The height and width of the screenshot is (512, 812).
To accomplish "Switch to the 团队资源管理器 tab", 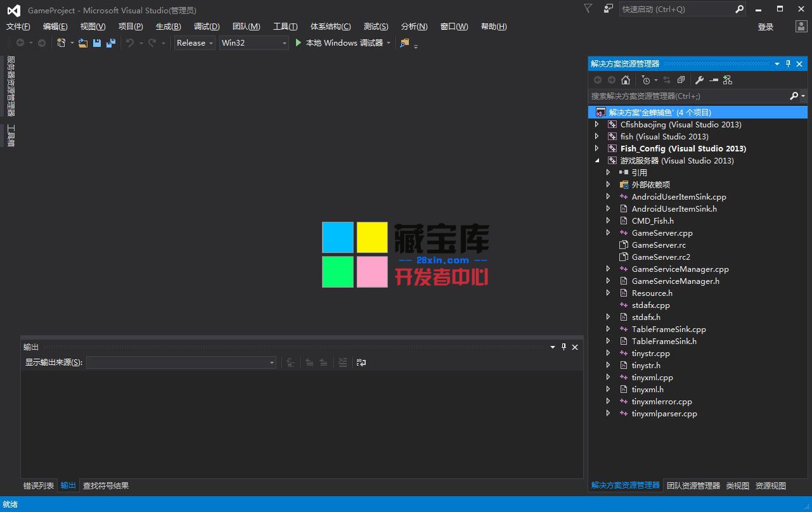I will 693,485.
